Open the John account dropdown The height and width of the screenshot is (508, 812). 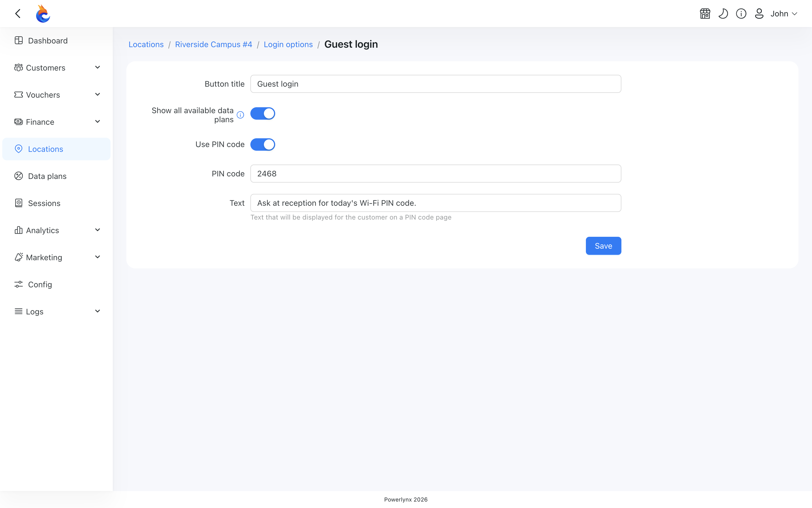coord(784,14)
